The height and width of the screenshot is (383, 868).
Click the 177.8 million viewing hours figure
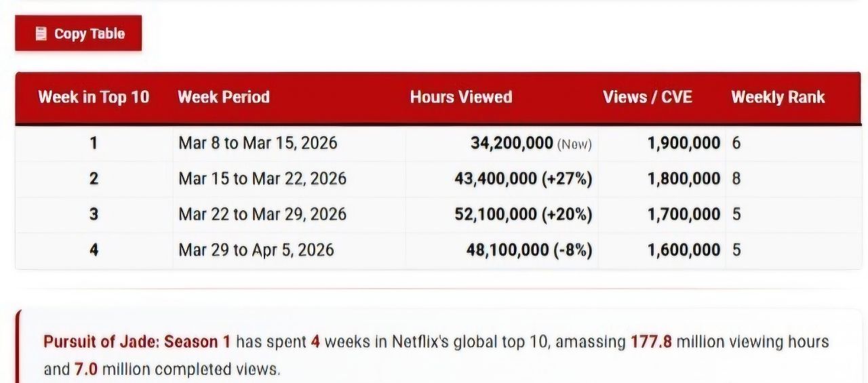click(651, 342)
